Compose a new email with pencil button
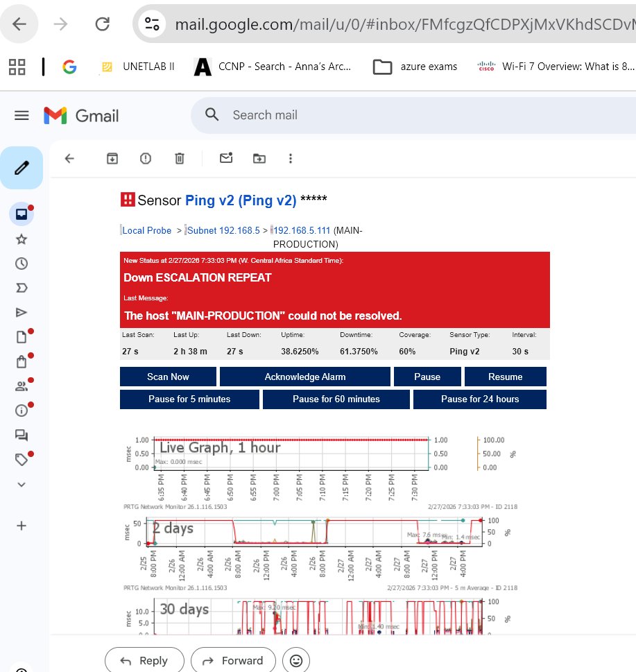Image resolution: width=636 pixels, height=672 pixels. point(22,168)
